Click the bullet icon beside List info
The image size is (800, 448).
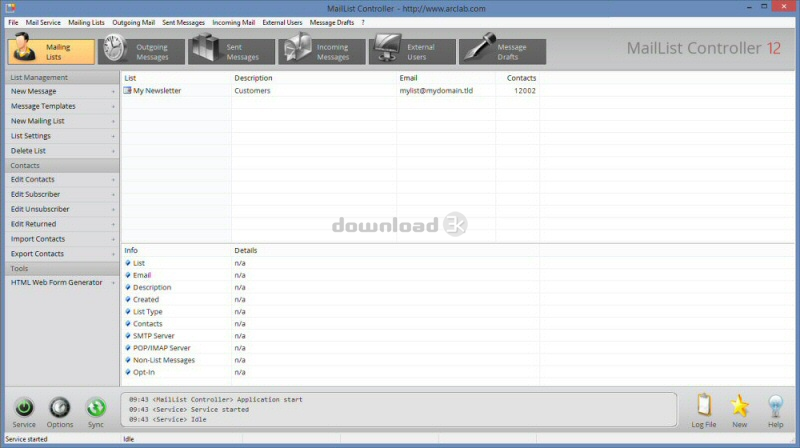(128, 263)
